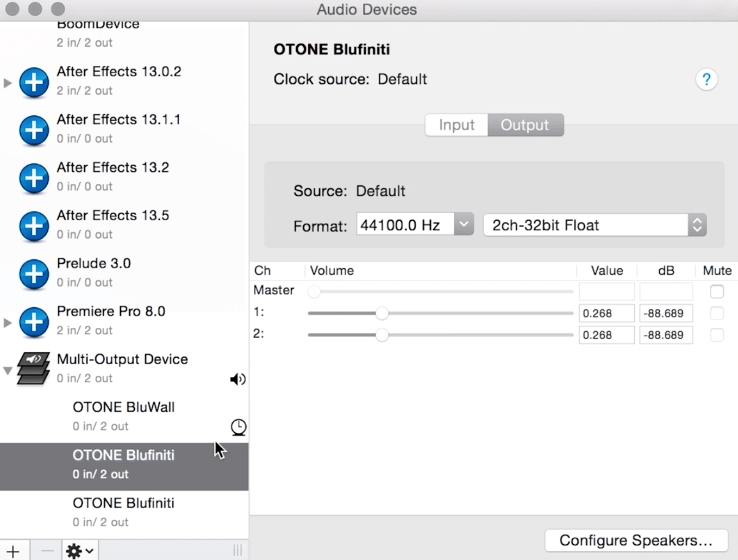Click the channel 1 volume slider knob
The image size is (738, 560).
click(382, 313)
